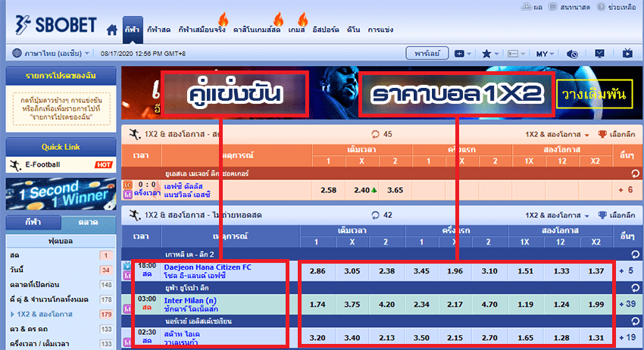Click odds 3.05 draw for Daejeon match
The height and width of the screenshot is (350, 644).
coord(352,271)
